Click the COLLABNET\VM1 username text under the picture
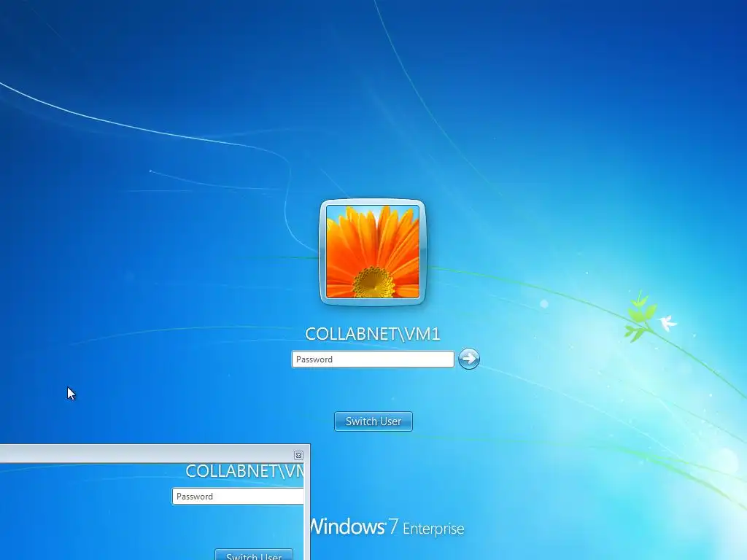The height and width of the screenshot is (560, 747). [373, 334]
